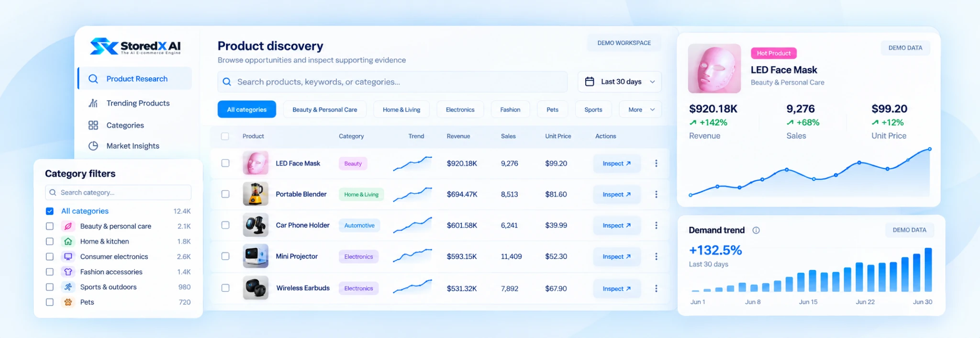Click the Pets paw icon
The height and width of the screenshot is (338, 980).
[68, 303]
